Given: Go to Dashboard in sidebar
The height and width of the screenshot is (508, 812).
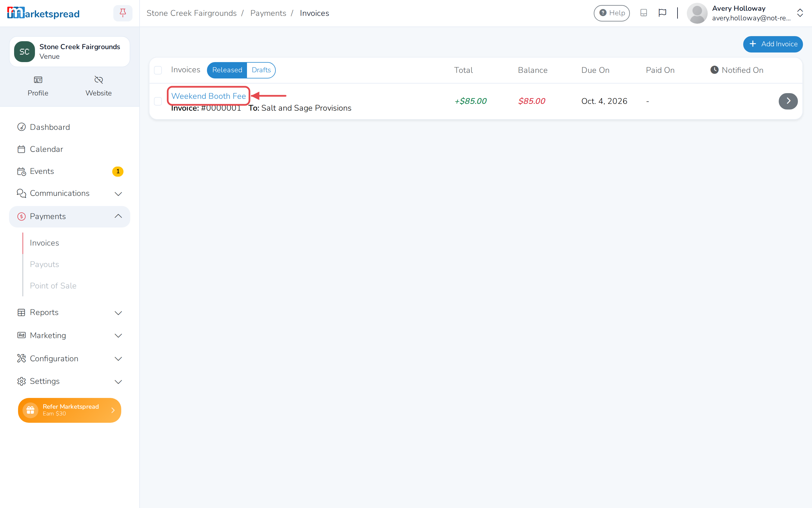Looking at the screenshot, I should (x=69, y=127).
